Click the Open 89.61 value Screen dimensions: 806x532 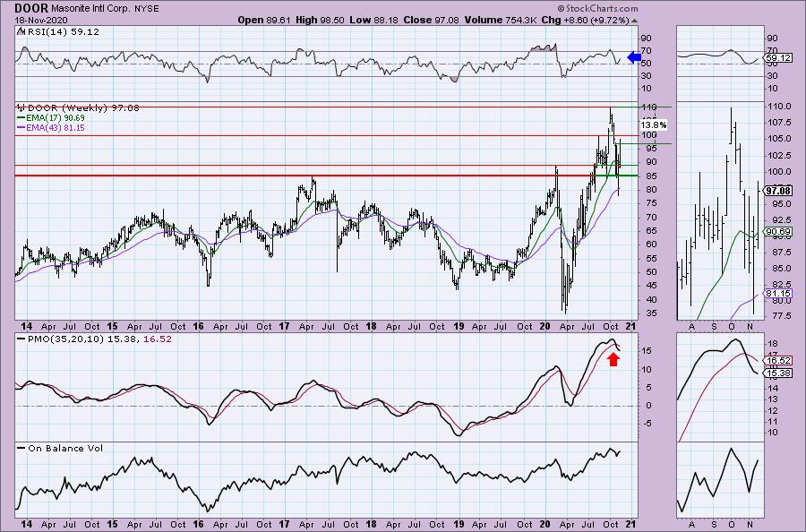(264, 20)
